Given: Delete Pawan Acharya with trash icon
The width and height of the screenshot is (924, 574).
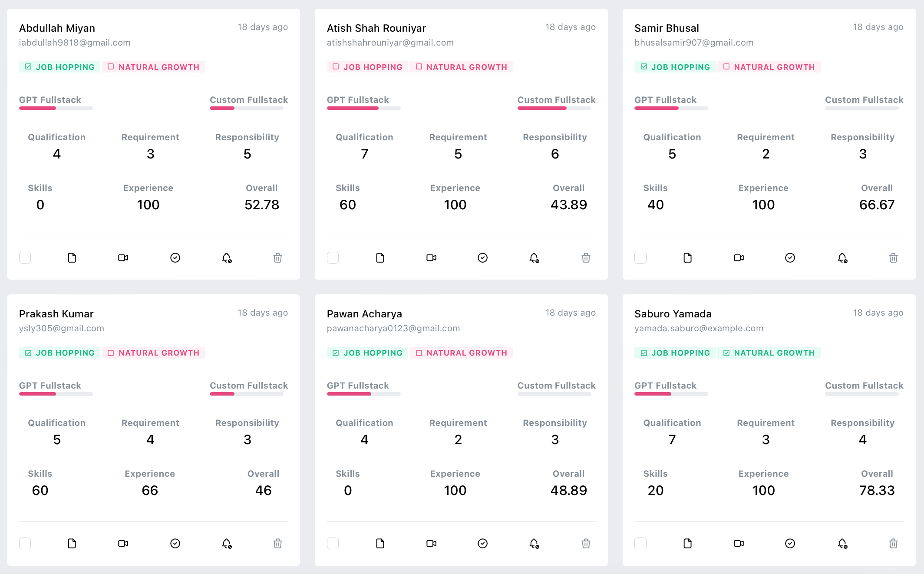Looking at the screenshot, I should click(x=586, y=544).
